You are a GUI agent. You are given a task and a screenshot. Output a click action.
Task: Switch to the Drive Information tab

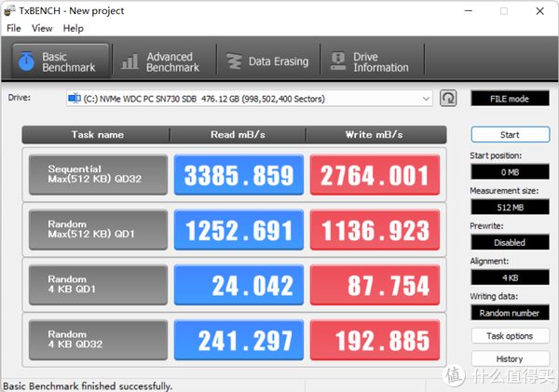coord(372,62)
